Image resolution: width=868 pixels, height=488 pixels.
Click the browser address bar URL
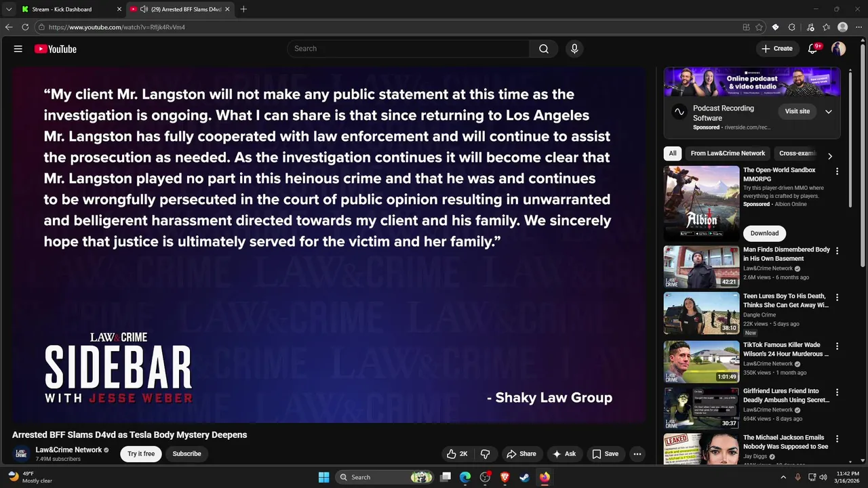[117, 27]
